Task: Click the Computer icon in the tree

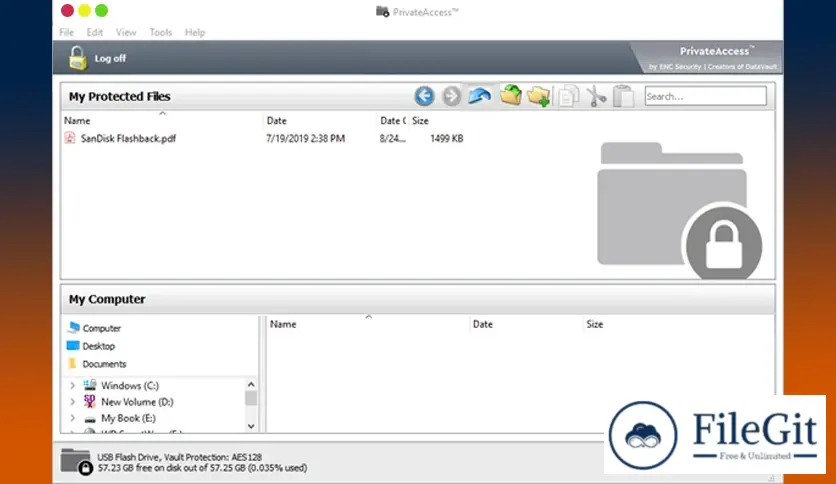Action: [x=74, y=327]
